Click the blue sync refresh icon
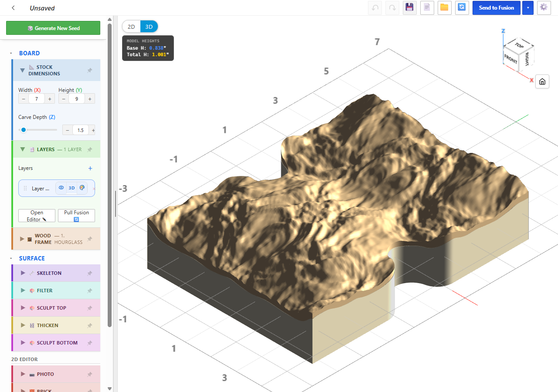The image size is (558, 392). click(x=462, y=8)
